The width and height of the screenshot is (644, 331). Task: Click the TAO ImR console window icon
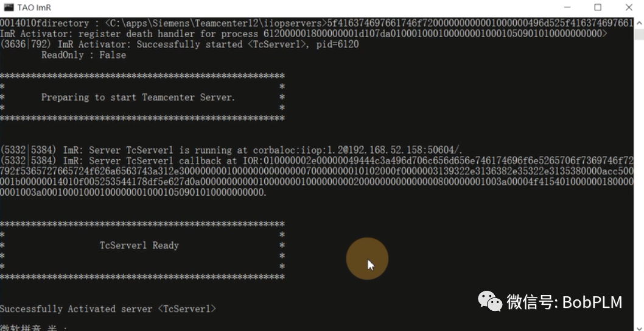tap(9, 7)
